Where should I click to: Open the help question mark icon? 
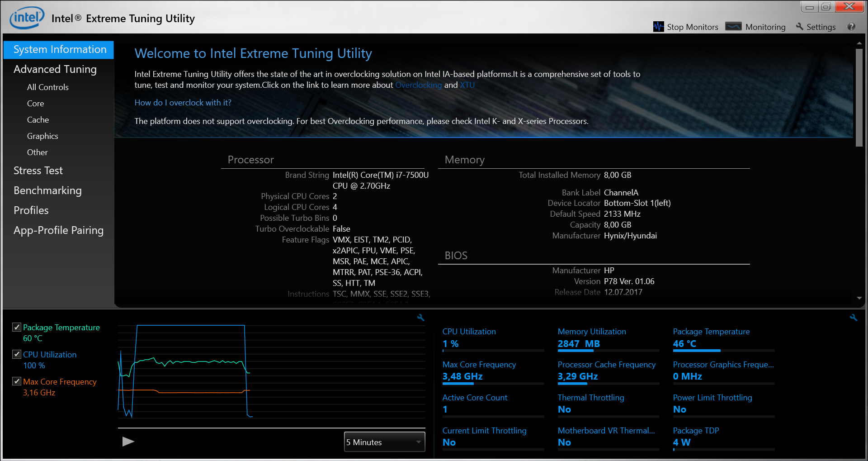tap(851, 27)
